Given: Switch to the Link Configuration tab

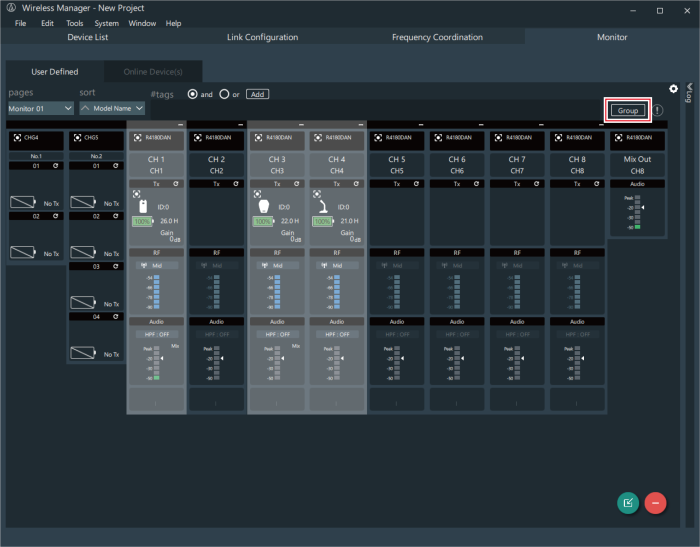Looking at the screenshot, I should point(262,37).
